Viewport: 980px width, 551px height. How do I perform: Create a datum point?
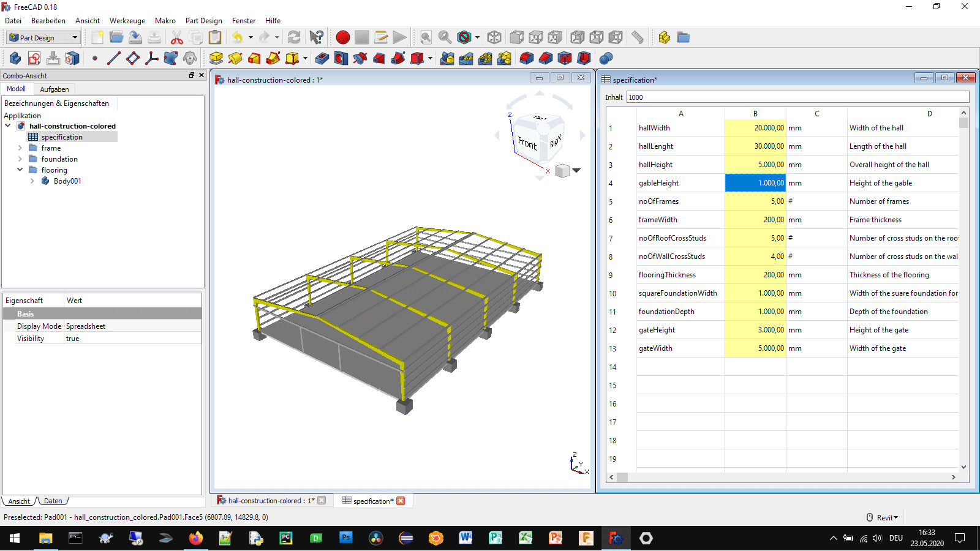[95, 58]
